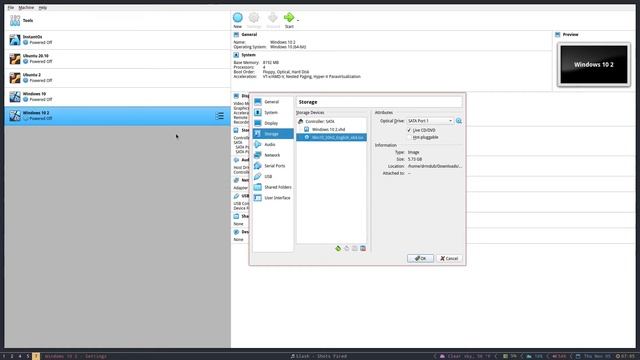Open the File menu
640x360 pixels.
11,7
